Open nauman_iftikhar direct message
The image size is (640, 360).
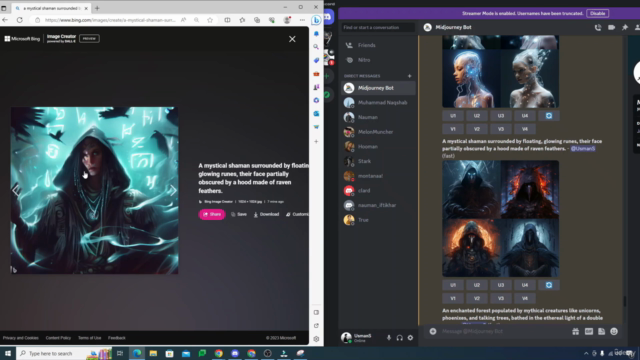tap(378, 205)
